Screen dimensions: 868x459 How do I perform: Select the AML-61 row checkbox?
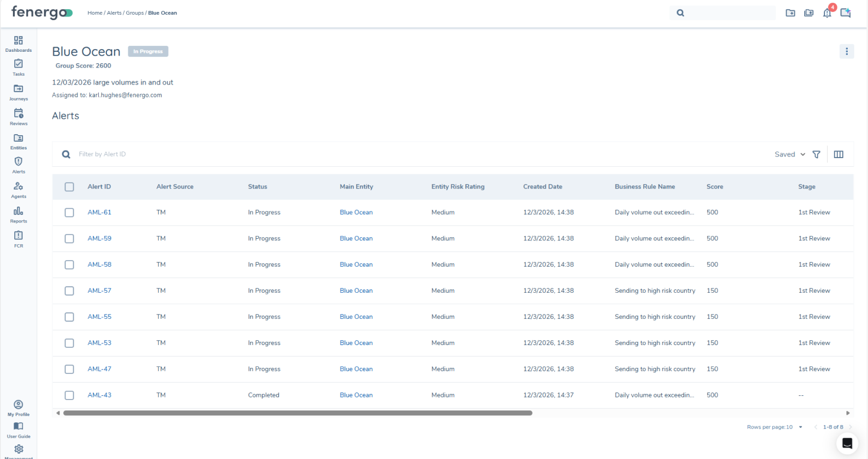pos(69,213)
